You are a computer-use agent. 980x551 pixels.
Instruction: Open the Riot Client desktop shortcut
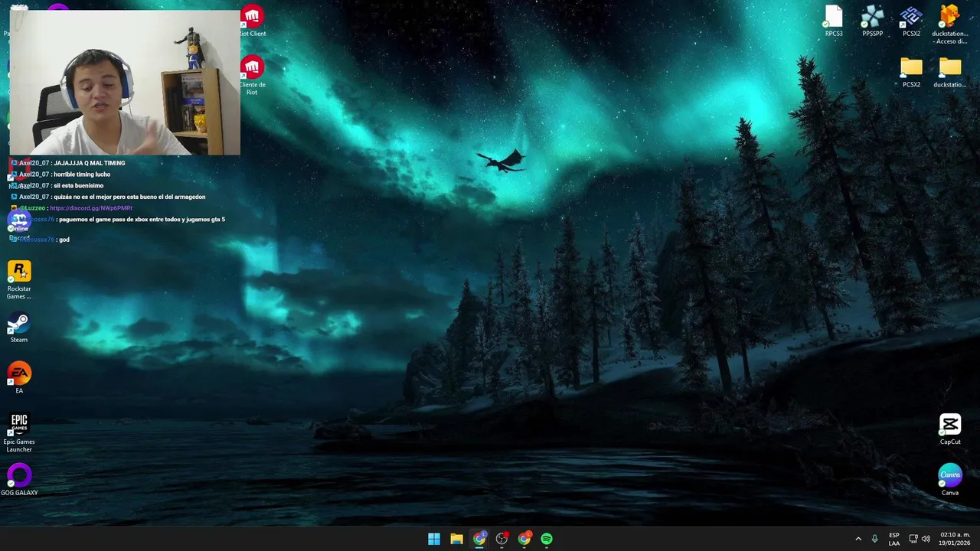[252, 21]
